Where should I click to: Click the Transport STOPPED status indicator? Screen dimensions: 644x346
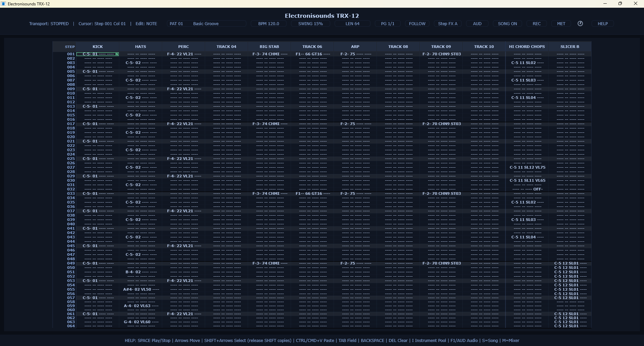coord(49,23)
